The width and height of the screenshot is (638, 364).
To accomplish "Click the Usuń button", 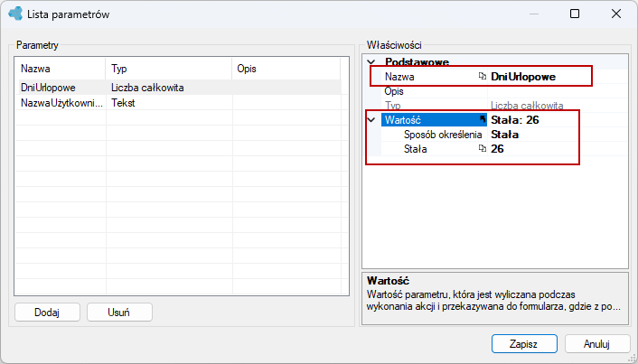I will pos(119,313).
